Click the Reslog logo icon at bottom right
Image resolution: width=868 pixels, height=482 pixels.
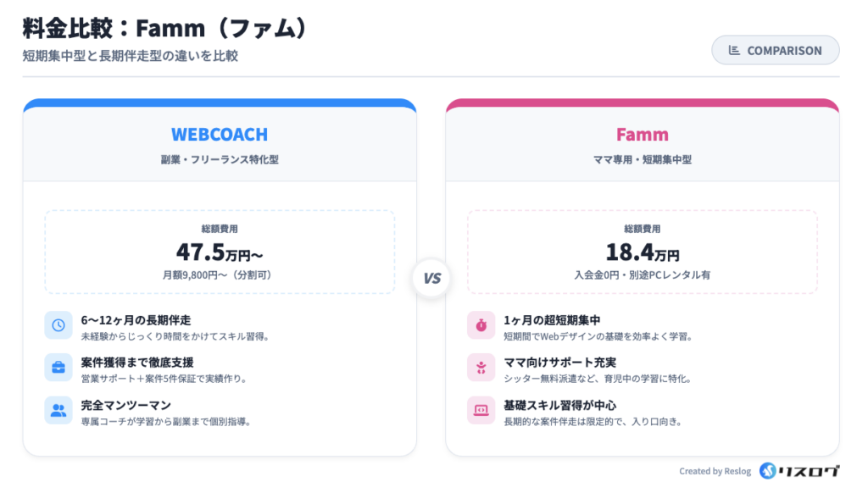769,470
